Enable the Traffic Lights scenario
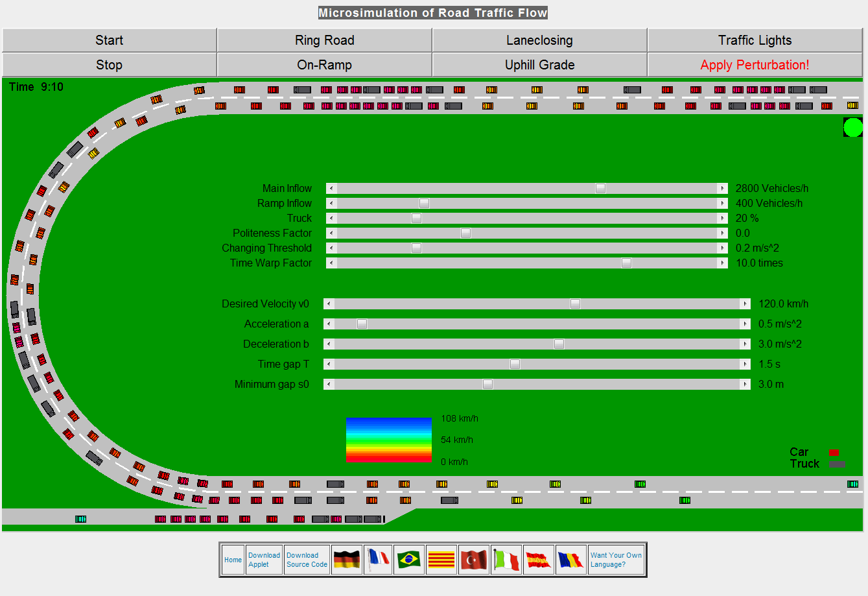 (x=755, y=40)
